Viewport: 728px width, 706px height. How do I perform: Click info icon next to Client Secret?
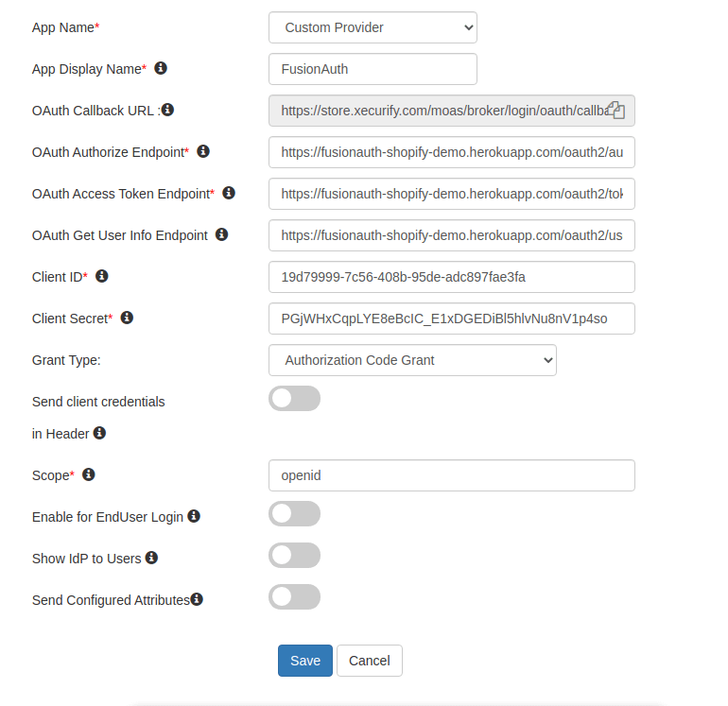pos(128,318)
